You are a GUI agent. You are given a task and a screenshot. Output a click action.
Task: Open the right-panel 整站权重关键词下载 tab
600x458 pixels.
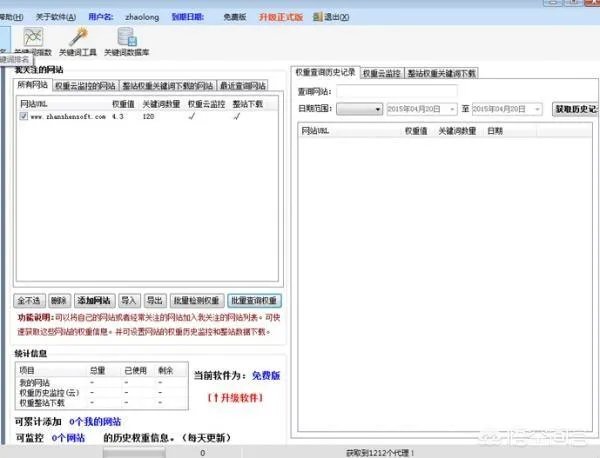click(x=442, y=73)
